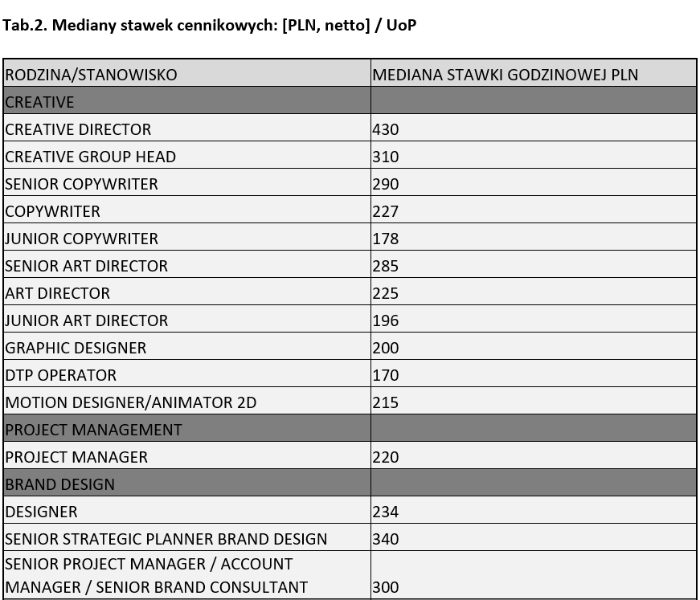The width and height of the screenshot is (700, 600).
Task: Click the 227 rate for COPYWRITER
Action: (386, 211)
